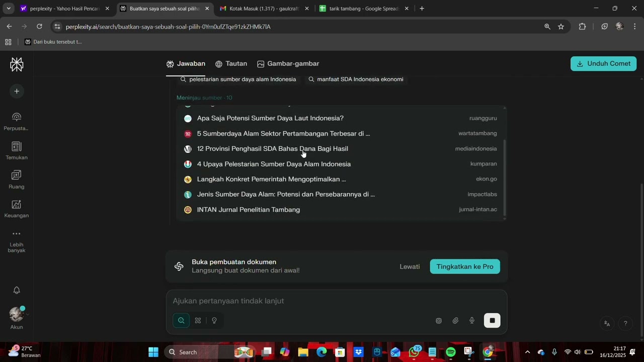
Task: Attach a file with paperclip icon
Action: point(455,320)
